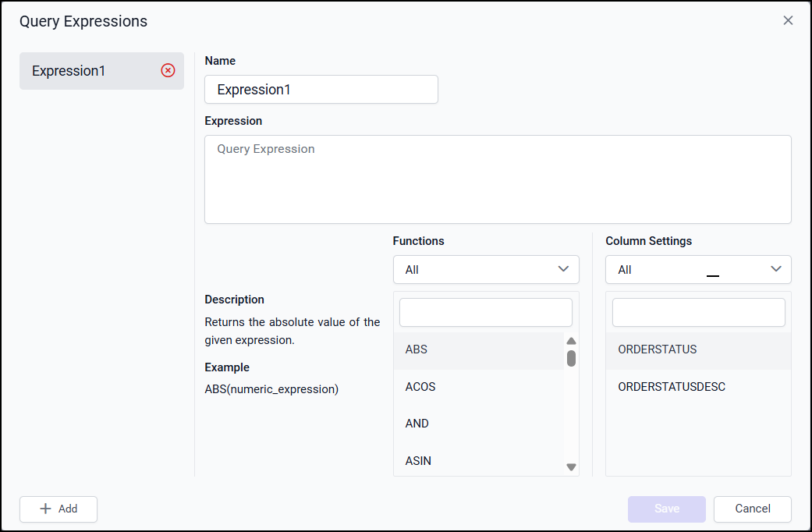
Task: Click the plus Add button
Action: coord(59,509)
